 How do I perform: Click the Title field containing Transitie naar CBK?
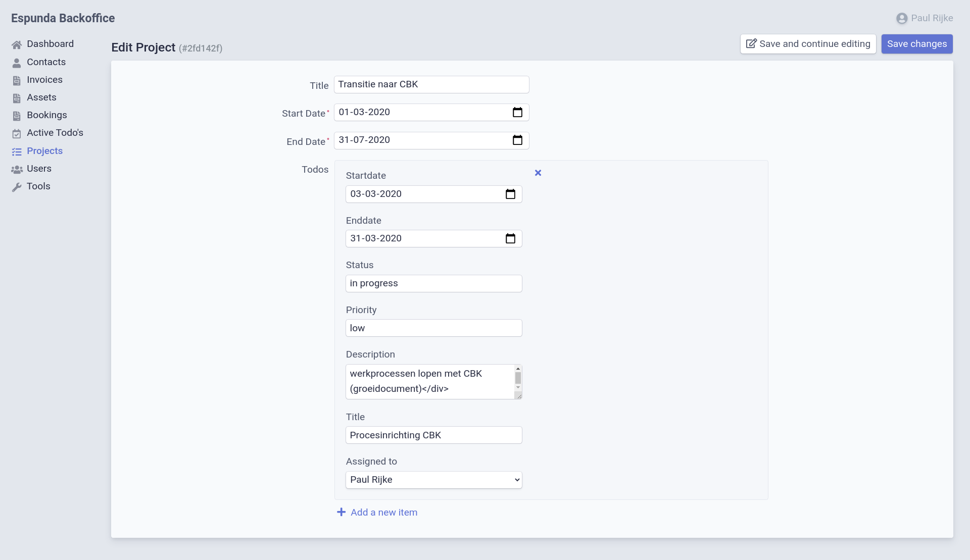pos(431,84)
